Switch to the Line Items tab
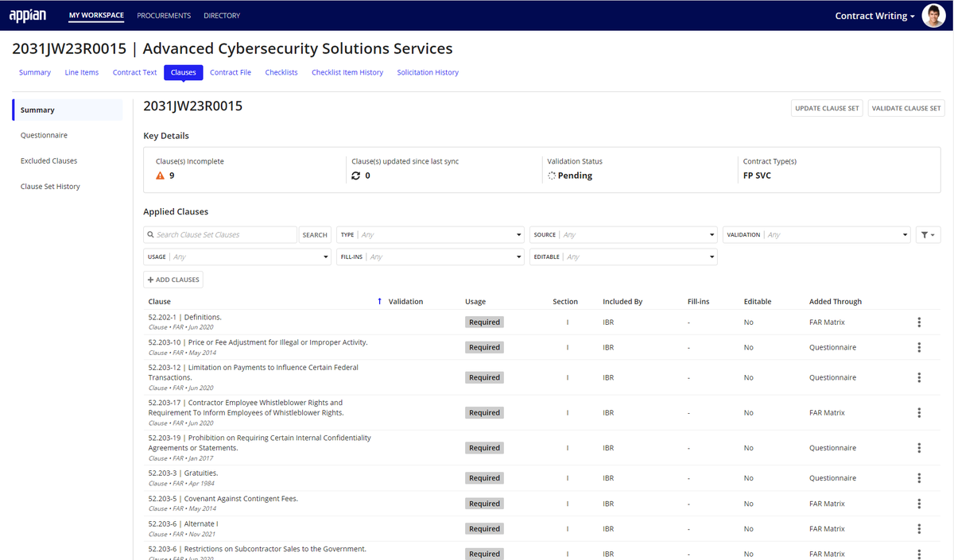 [x=82, y=72]
